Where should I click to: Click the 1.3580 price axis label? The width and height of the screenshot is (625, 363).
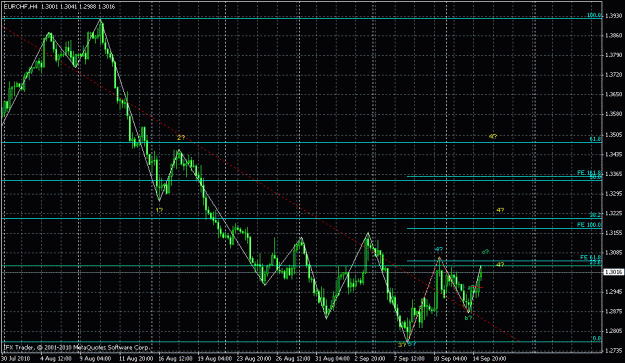613,114
